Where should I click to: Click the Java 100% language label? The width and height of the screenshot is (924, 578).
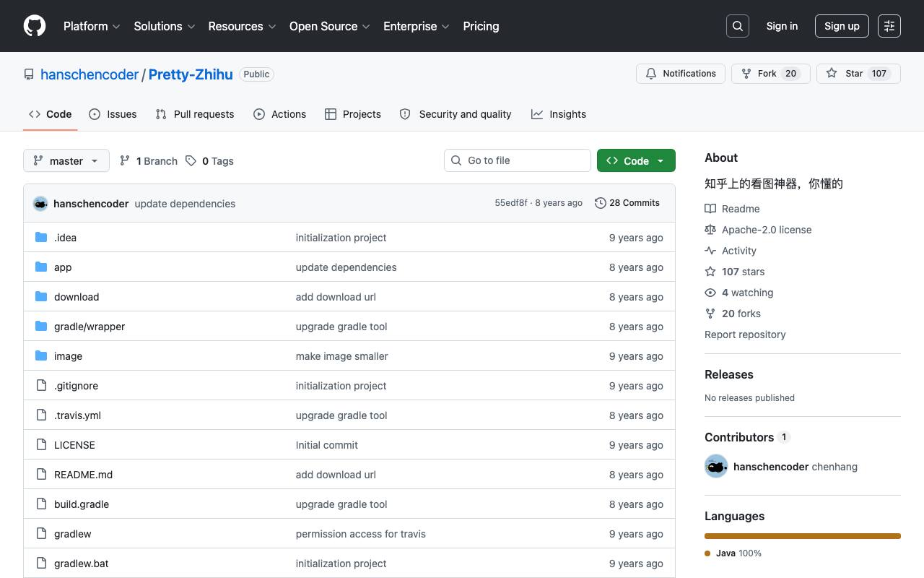733,553
